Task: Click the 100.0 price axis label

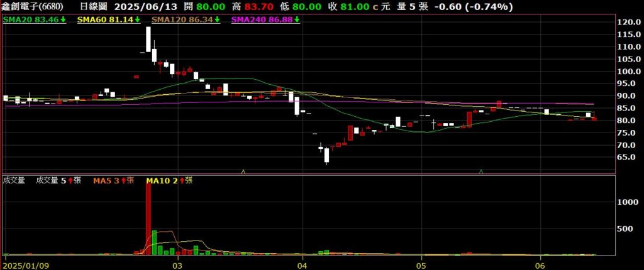Action: point(630,72)
